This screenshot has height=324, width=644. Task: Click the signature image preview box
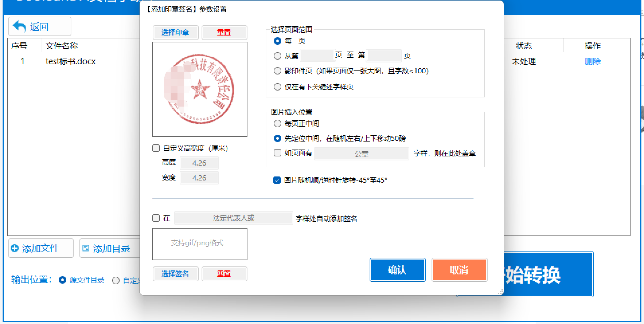click(200, 244)
